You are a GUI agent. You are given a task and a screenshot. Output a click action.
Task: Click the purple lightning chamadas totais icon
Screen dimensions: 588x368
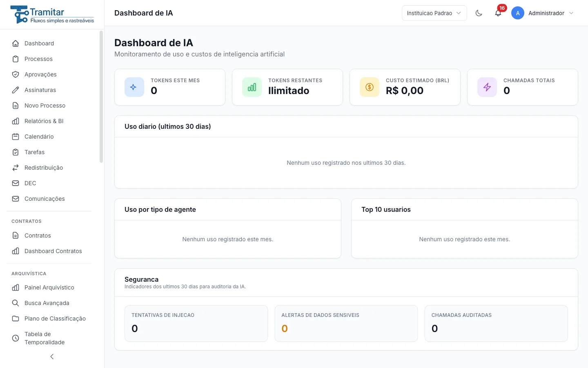click(487, 87)
